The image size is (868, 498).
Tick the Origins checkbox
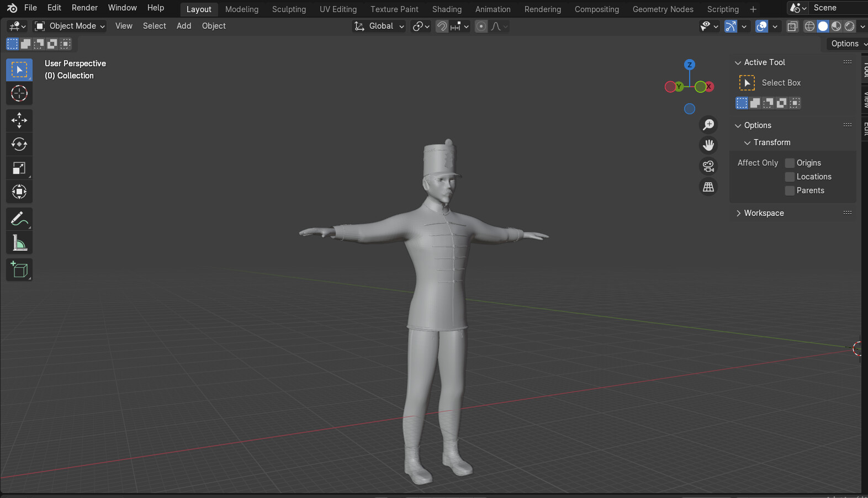point(790,163)
